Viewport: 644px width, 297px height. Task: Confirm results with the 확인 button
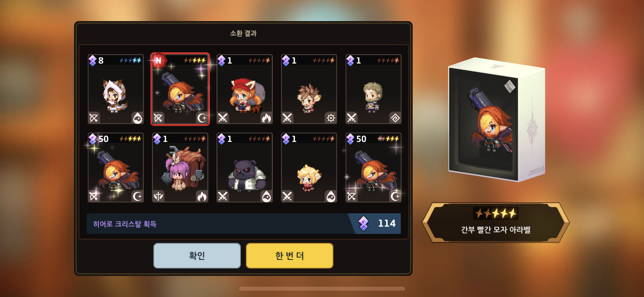[x=197, y=256]
